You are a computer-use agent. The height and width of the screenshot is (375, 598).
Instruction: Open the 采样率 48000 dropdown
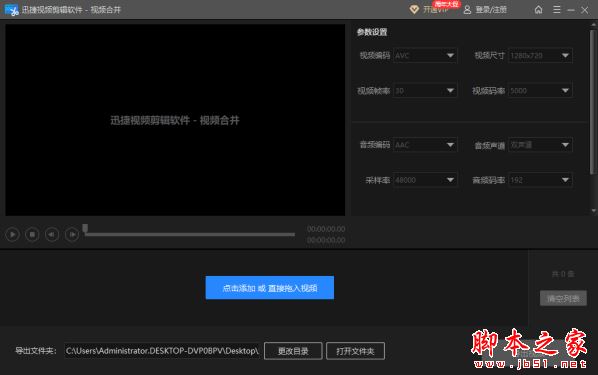click(425, 180)
